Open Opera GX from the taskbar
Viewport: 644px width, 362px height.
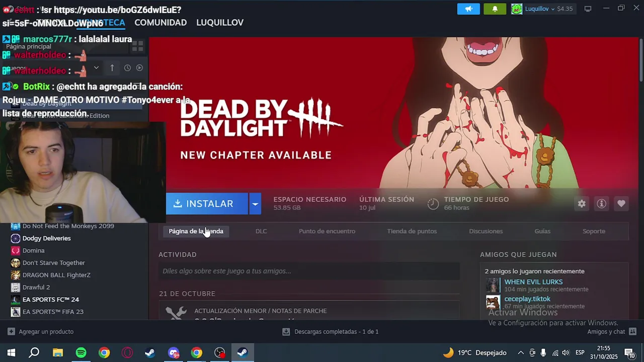(127, 352)
